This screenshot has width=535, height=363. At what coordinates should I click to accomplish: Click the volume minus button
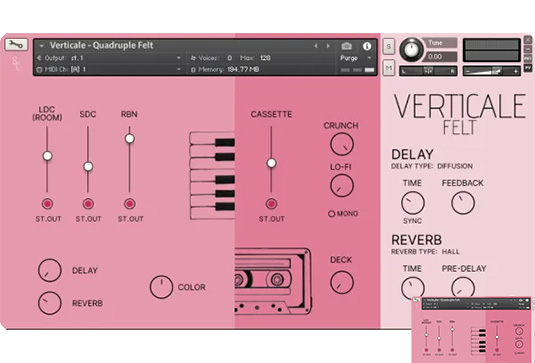click(x=468, y=71)
